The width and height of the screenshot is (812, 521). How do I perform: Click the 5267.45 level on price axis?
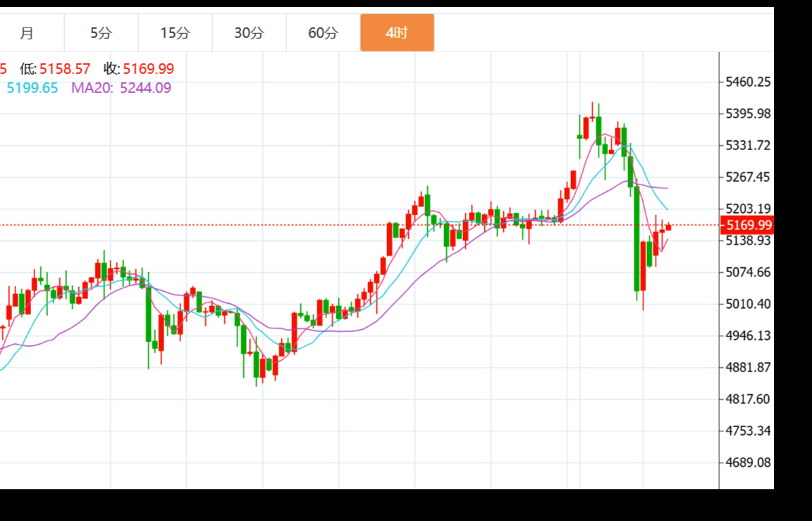[x=748, y=177]
